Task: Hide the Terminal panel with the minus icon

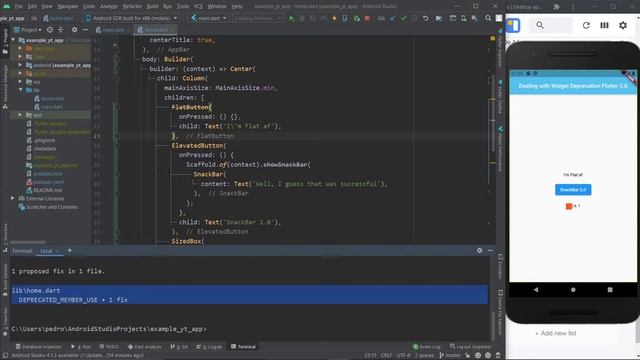Action: point(490,251)
